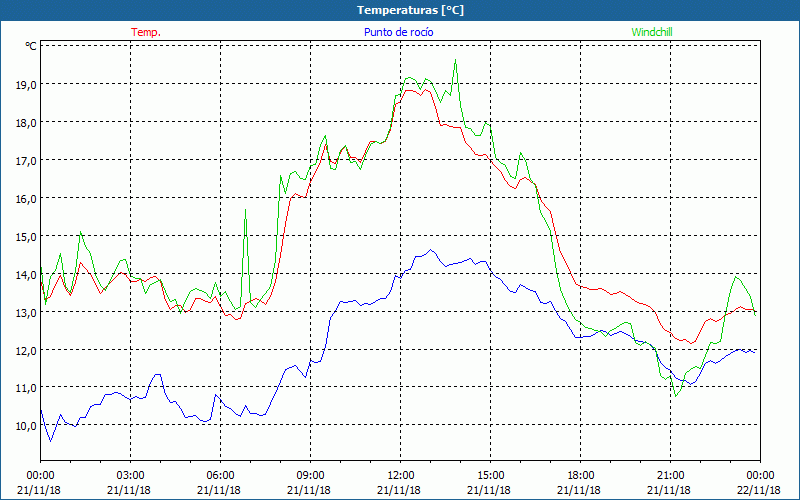Select the green 'Windchill' legend label
This screenshot has width=800, height=500.
click(x=652, y=32)
